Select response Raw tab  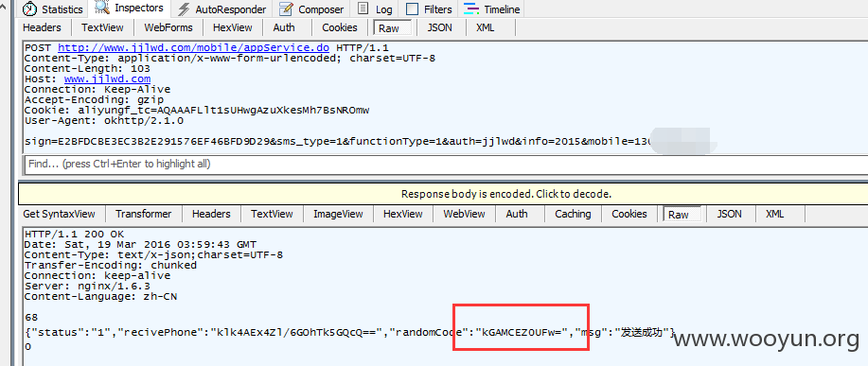click(x=682, y=215)
